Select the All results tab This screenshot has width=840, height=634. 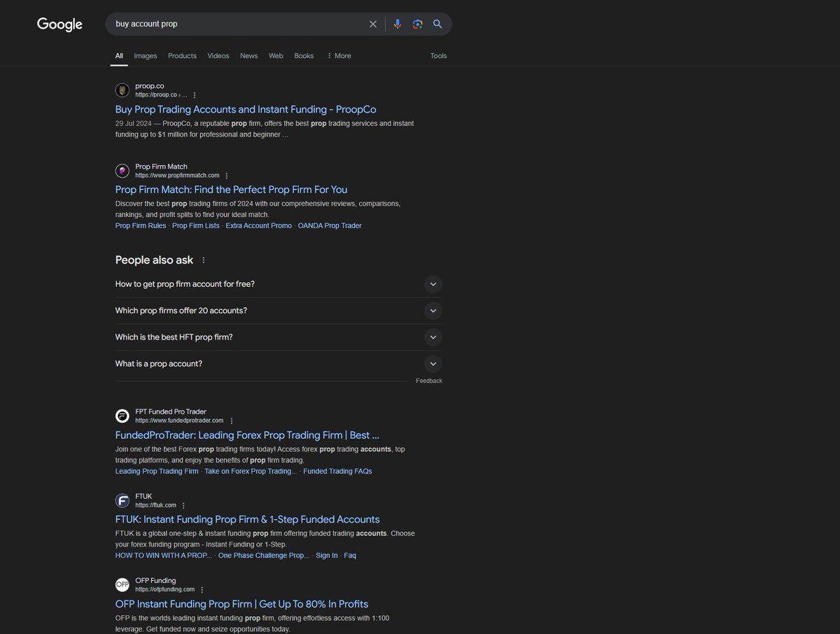(119, 56)
